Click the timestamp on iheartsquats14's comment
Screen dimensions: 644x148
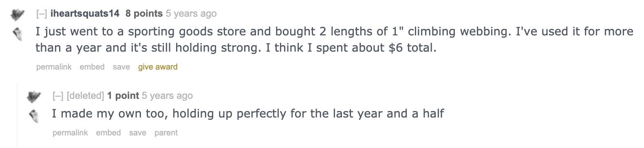(191, 14)
